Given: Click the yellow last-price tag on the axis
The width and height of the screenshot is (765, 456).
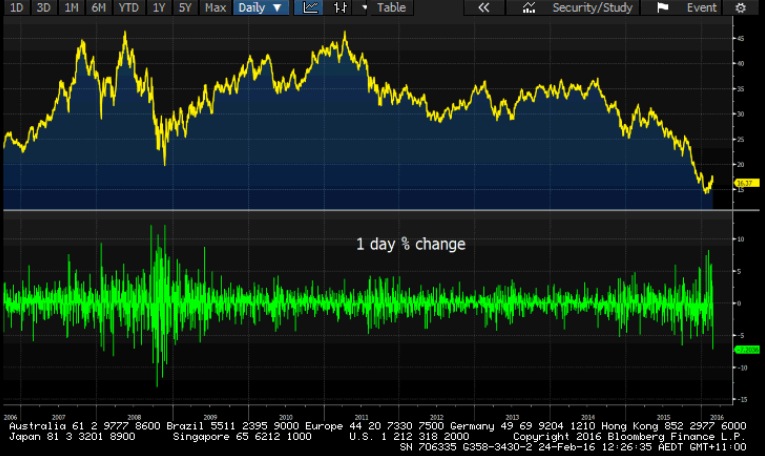Looking at the screenshot, I should click(x=743, y=182).
